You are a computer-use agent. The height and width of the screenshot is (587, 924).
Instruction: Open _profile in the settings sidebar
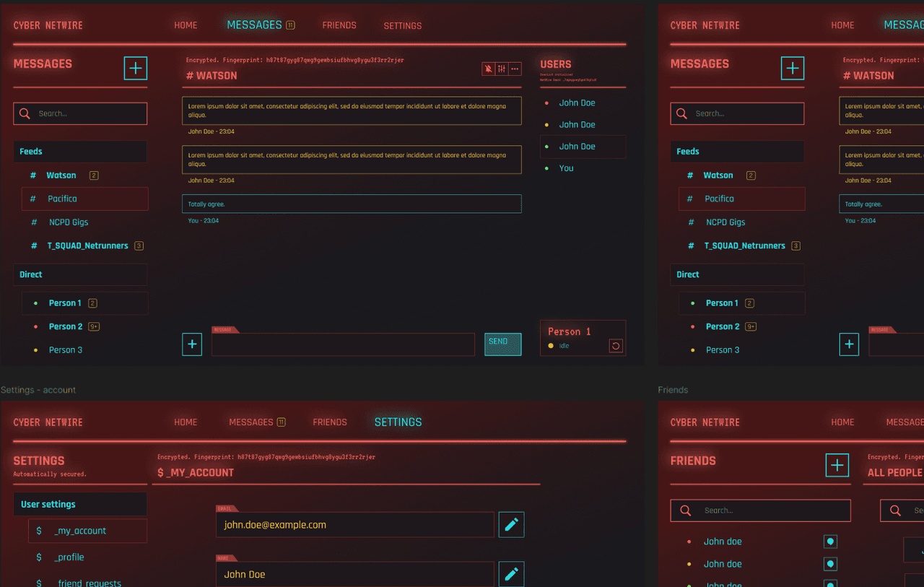pyautogui.click(x=69, y=557)
